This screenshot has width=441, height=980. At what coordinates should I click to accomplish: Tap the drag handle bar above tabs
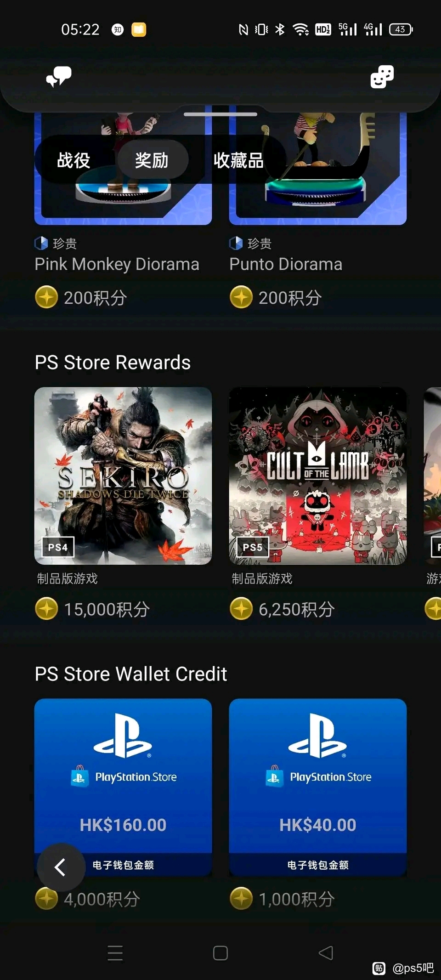click(220, 114)
